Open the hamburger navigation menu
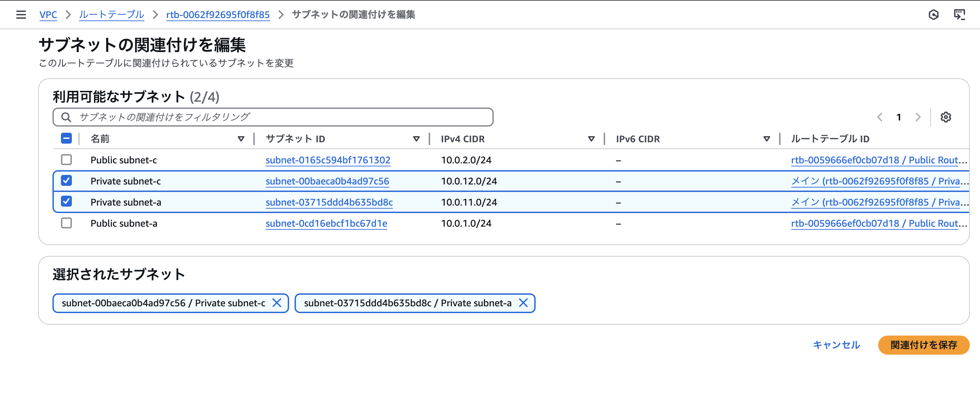This screenshot has width=980, height=405. tap(21, 14)
